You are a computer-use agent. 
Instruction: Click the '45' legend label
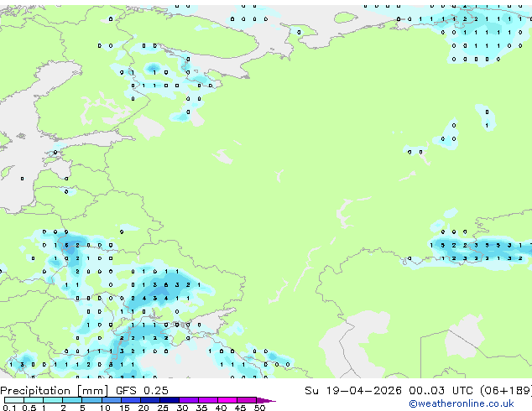click(240, 408)
